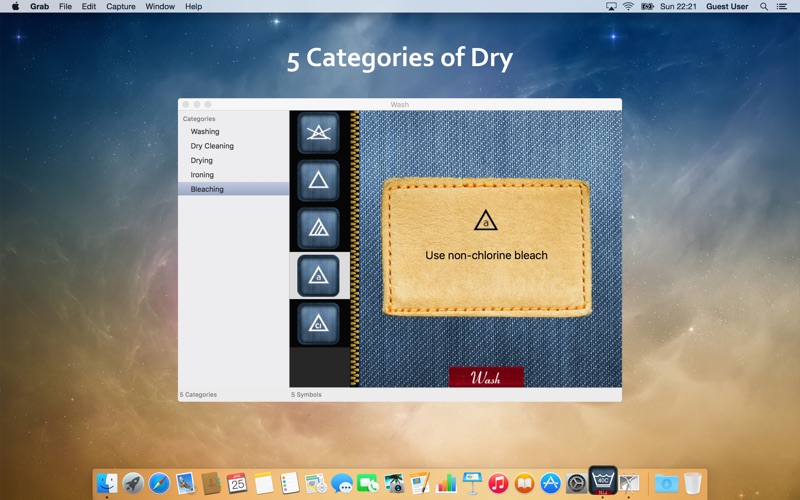Select the striped triangle bleach symbol
The height and width of the screenshot is (500, 800).
318,228
